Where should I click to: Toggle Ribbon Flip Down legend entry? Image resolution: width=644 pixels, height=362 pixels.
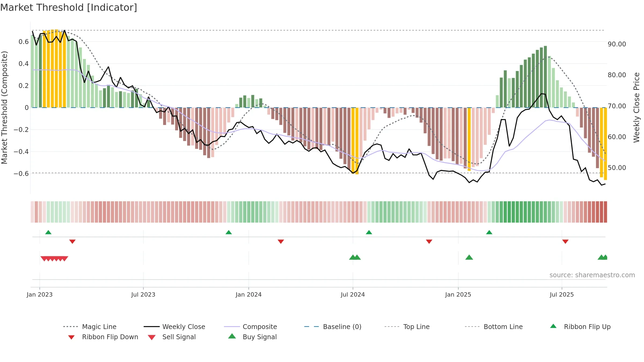click(103, 337)
